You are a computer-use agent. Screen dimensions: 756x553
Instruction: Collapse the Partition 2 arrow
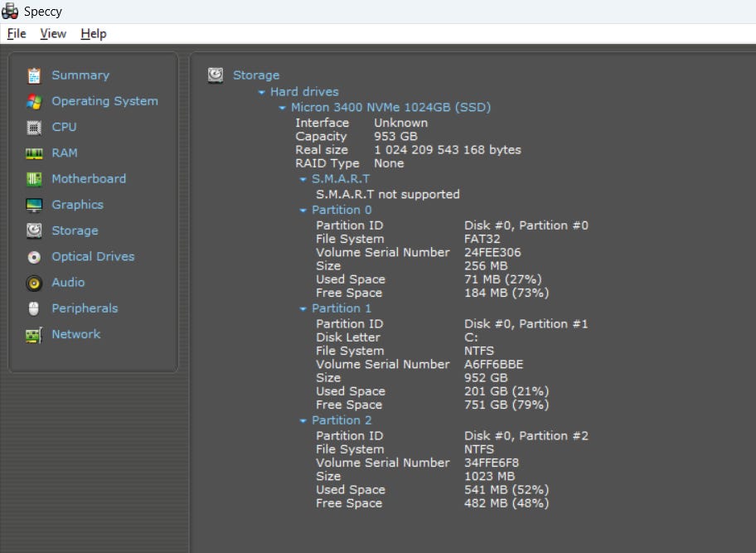303,421
